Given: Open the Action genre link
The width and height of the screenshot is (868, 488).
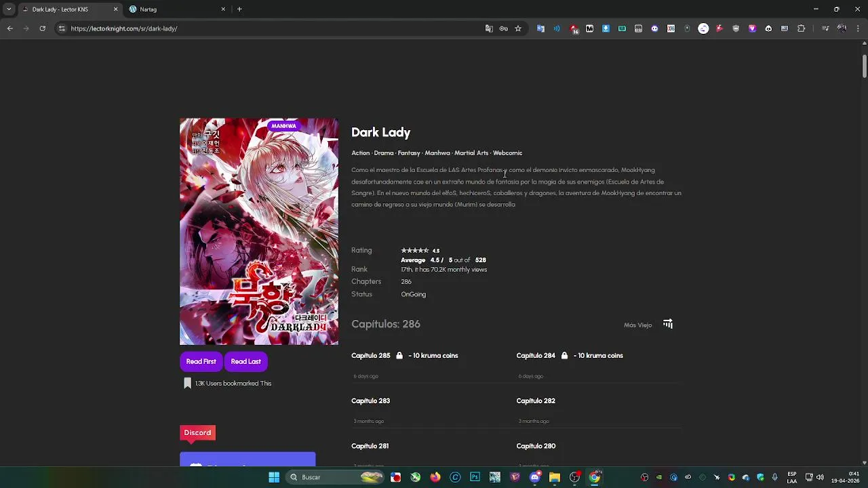Looking at the screenshot, I should click(x=360, y=153).
